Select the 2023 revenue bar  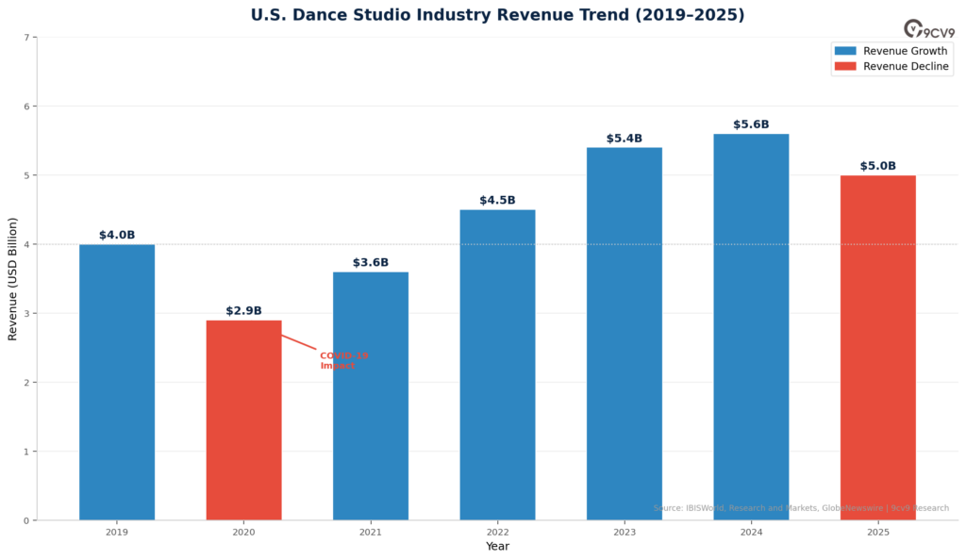coord(625,334)
